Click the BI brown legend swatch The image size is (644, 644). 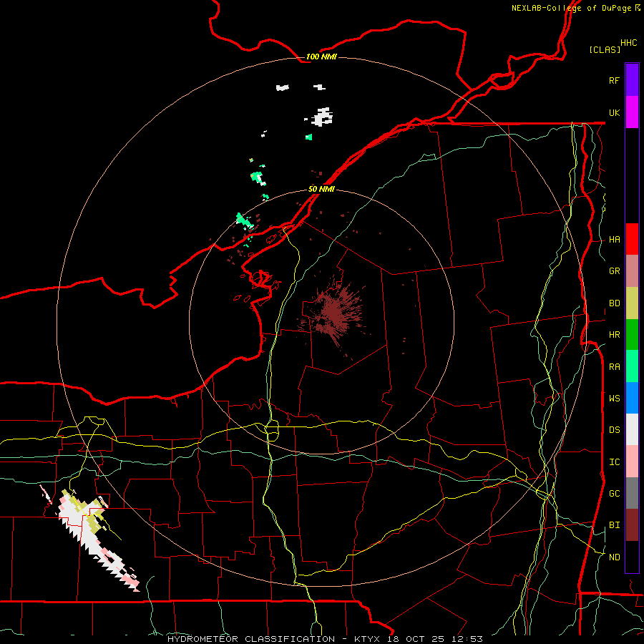pos(632,525)
